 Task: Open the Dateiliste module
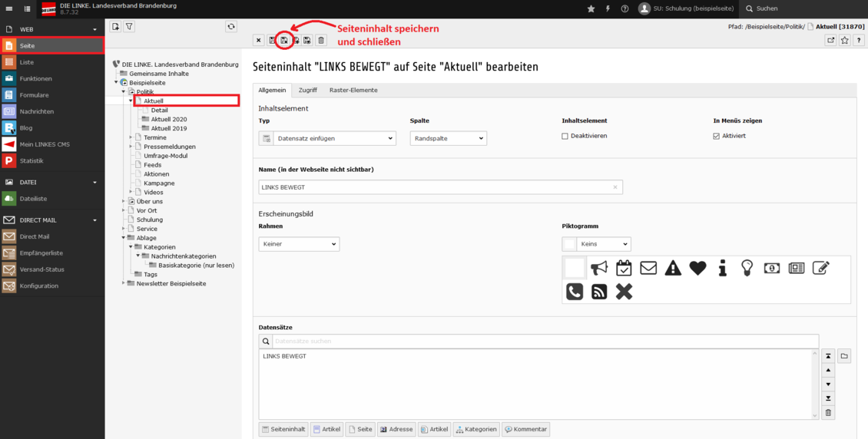point(52,199)
